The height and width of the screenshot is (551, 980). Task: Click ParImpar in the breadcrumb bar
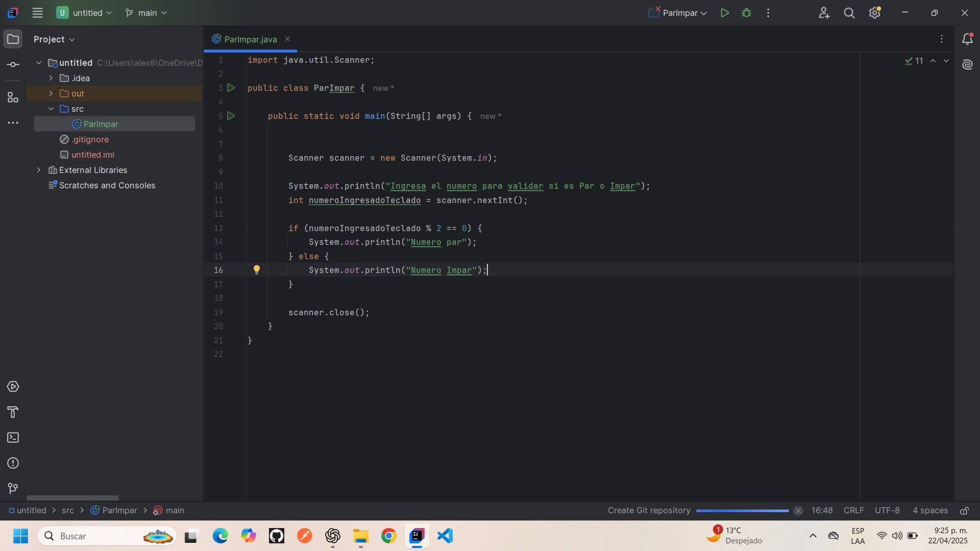(114, 511)
